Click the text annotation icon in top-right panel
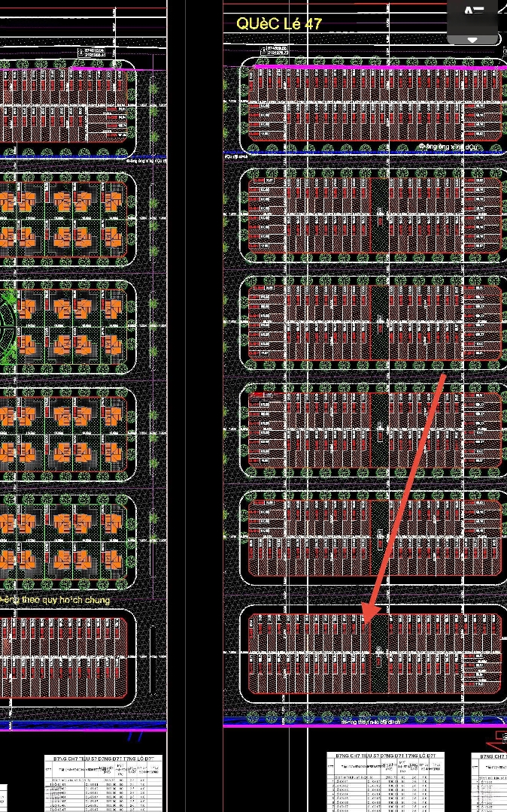 [x=474, y=12]
